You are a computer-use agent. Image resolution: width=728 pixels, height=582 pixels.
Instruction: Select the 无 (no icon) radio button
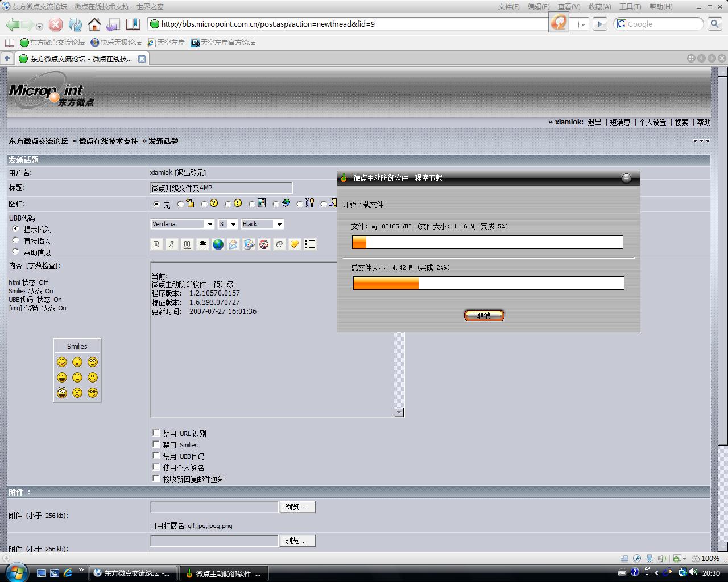157,204
